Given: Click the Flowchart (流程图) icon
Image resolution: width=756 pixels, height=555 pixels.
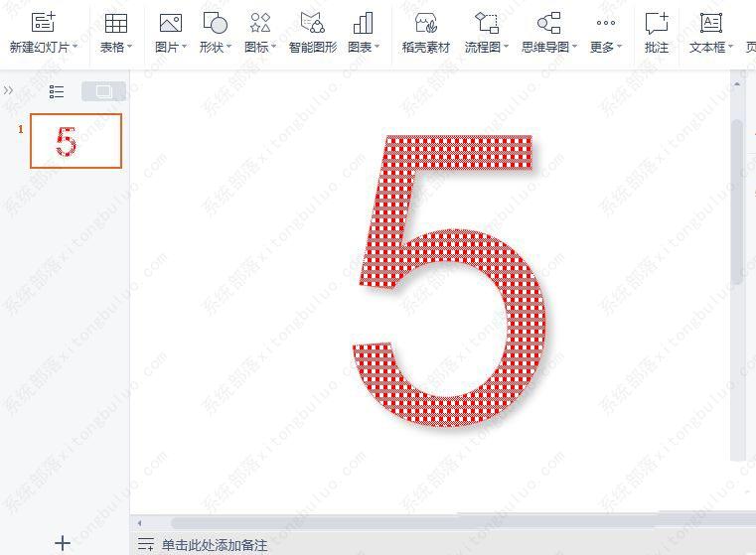Looking at the screenshot, I should (487, 23).
